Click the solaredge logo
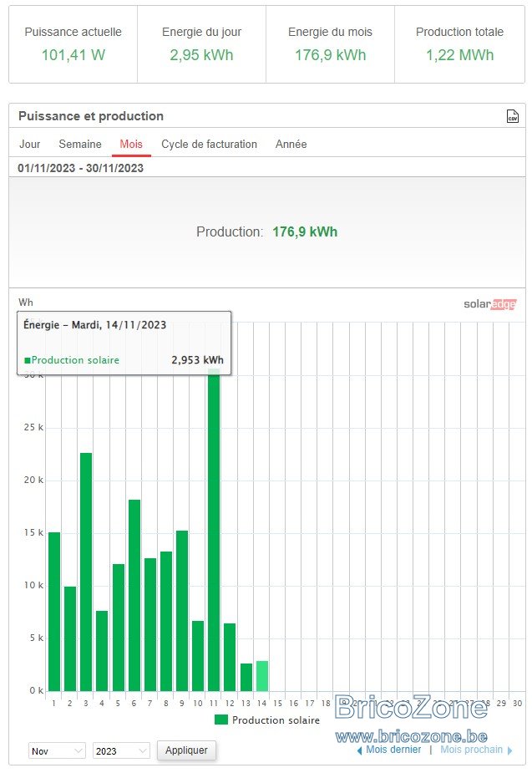 (489, 303)
